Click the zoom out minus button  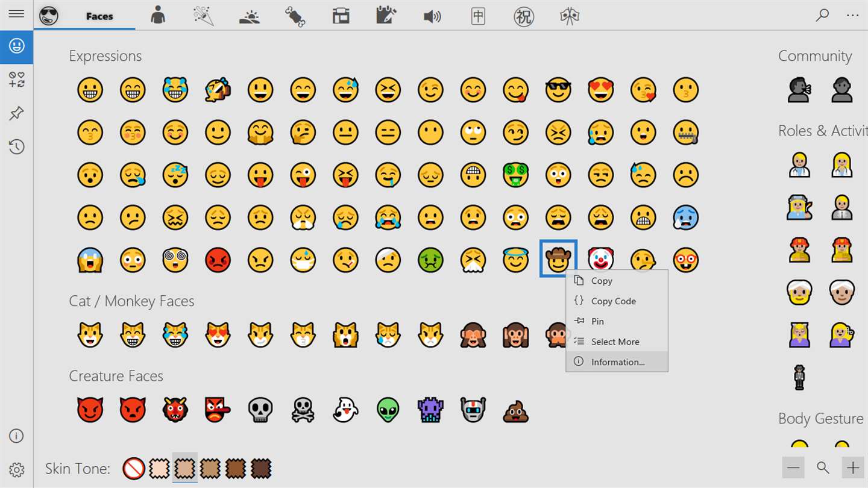[x=793, y=468]
